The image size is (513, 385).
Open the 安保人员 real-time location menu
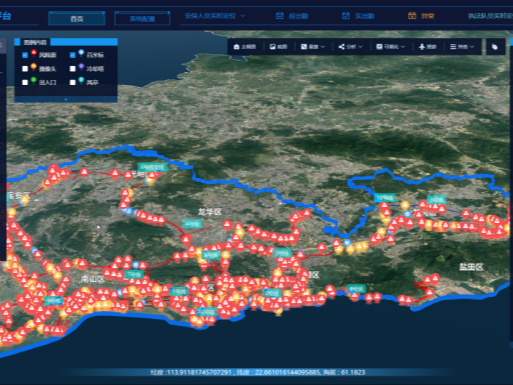[x=215, y=16]
